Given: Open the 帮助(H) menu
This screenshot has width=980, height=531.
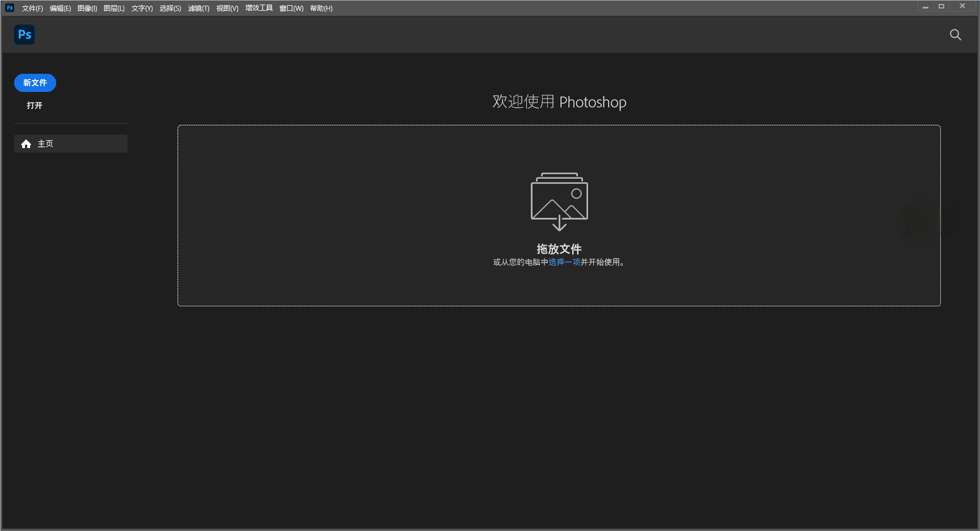Looking at the screenshot, I should [321, 8].
